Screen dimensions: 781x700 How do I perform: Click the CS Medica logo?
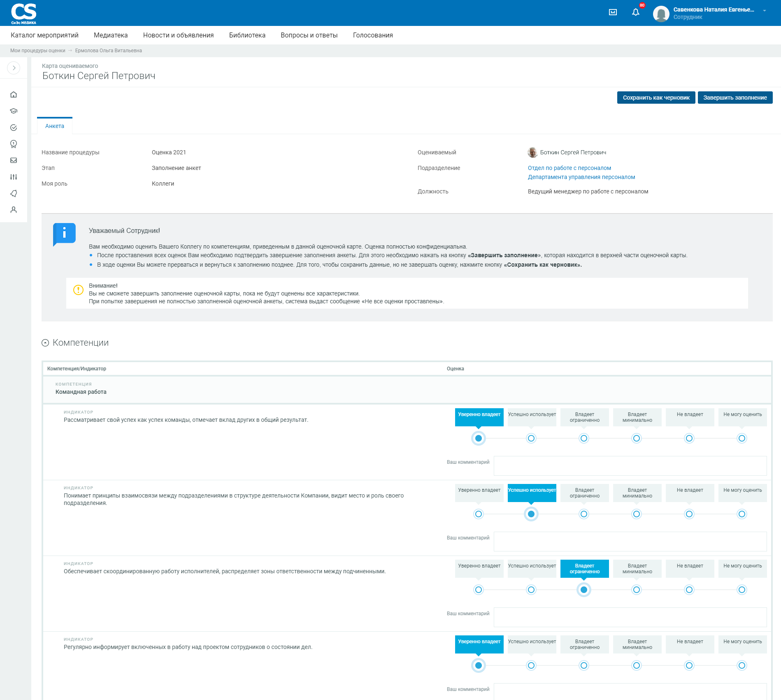click(24, 13)
